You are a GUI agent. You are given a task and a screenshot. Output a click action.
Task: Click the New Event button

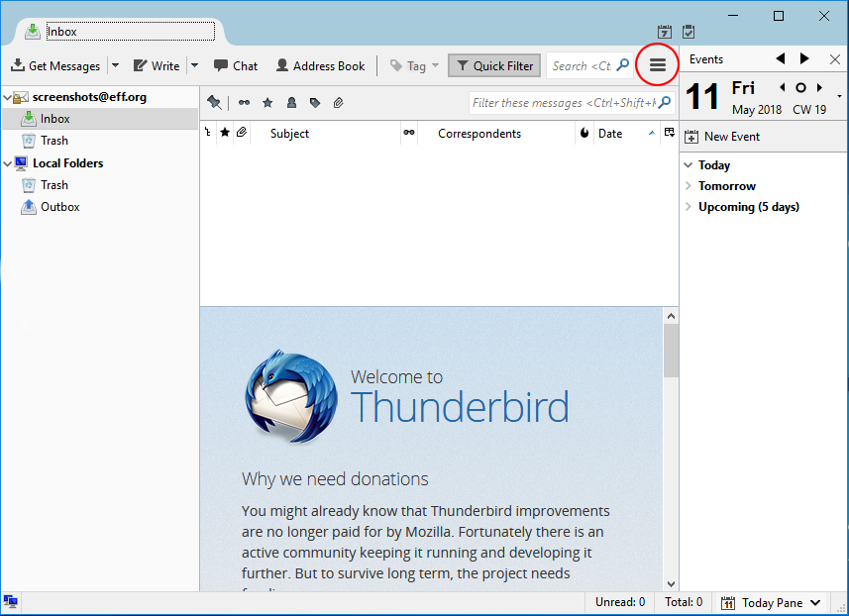click(x=722, y=137)
